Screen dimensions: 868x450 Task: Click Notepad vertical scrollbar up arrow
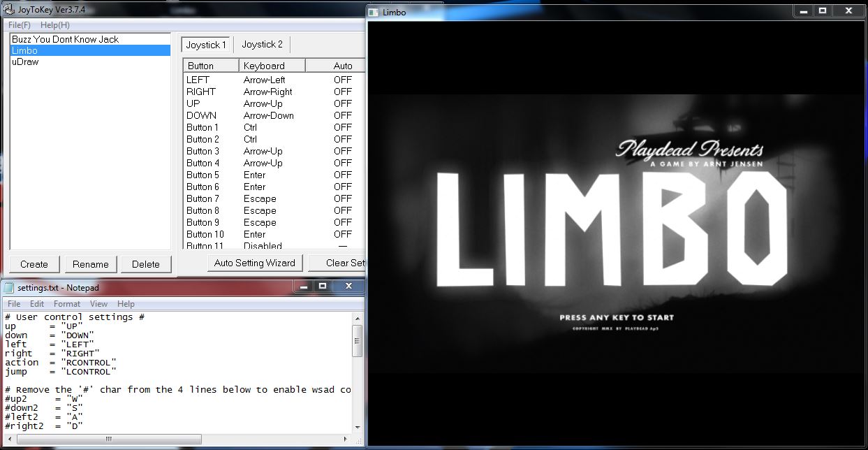pyautogui.click(x=358, y=318)
